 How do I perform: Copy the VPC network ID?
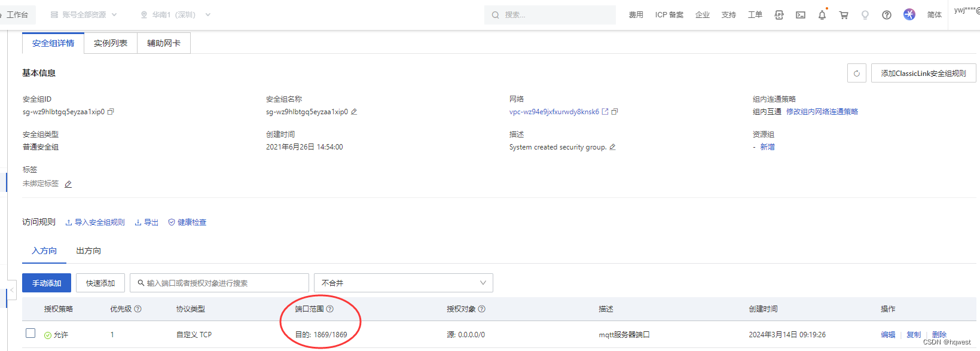coord(615,112)
